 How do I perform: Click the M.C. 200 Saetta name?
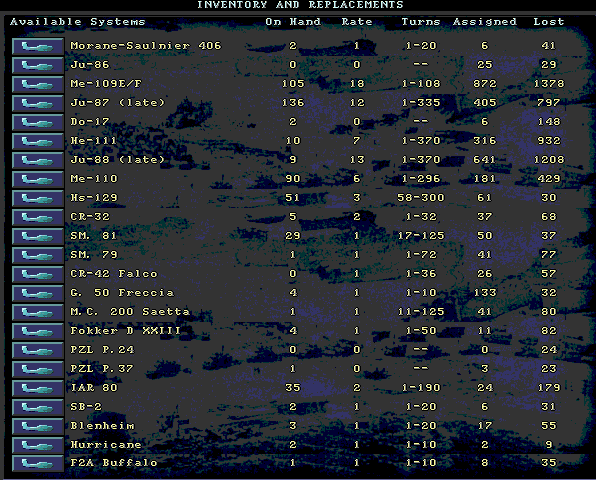click(130, 312)
